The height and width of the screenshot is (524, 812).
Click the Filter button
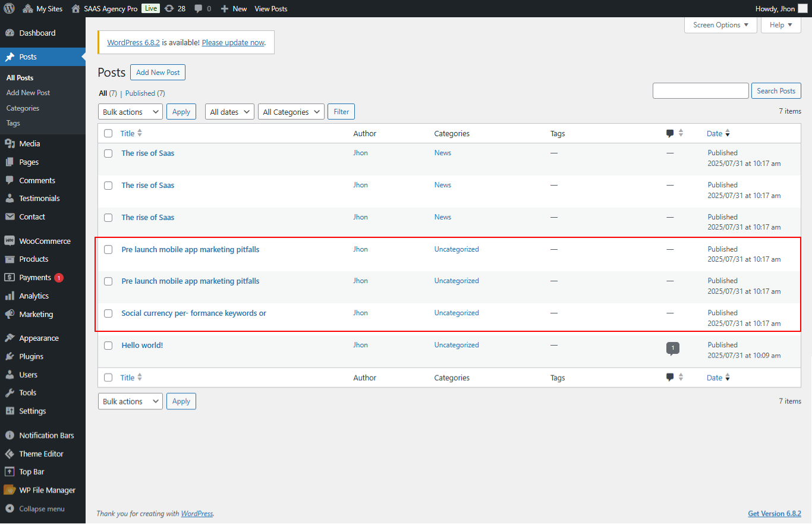(x=341, y=112)
